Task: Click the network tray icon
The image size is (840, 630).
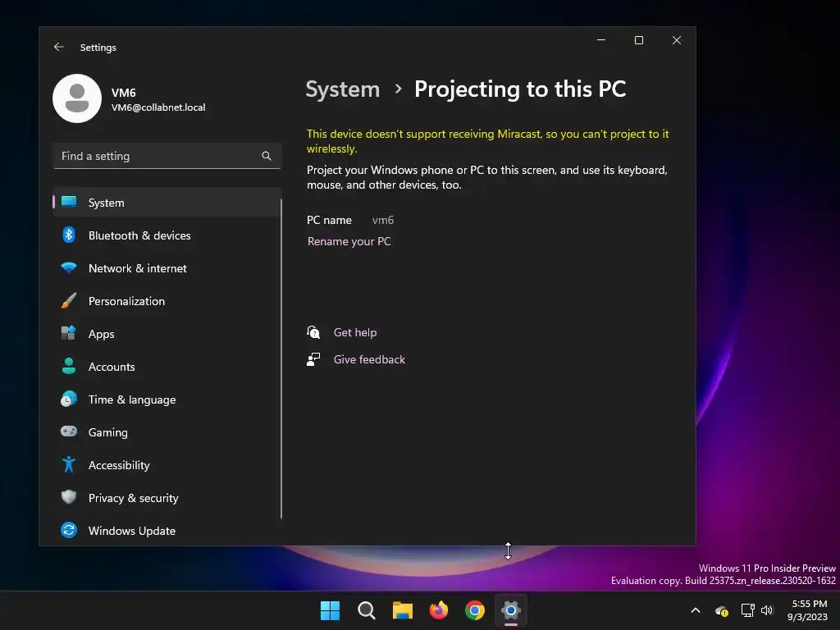Action: [747, 610]
